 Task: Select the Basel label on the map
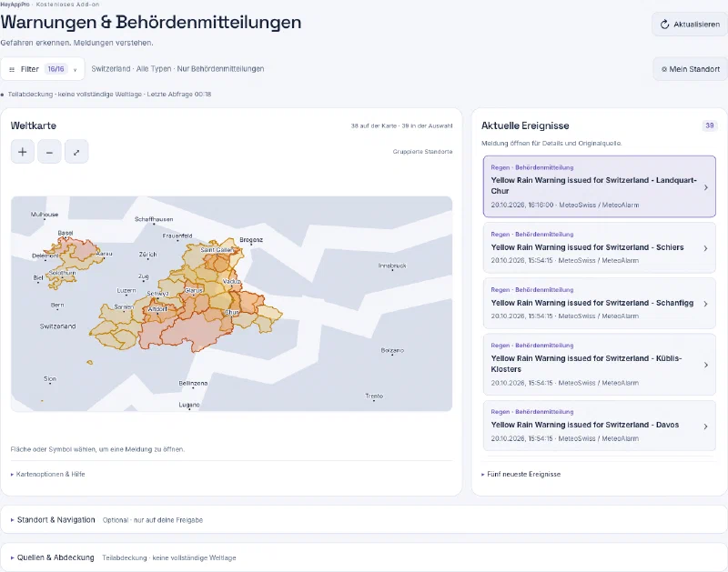tap(66, 233)
